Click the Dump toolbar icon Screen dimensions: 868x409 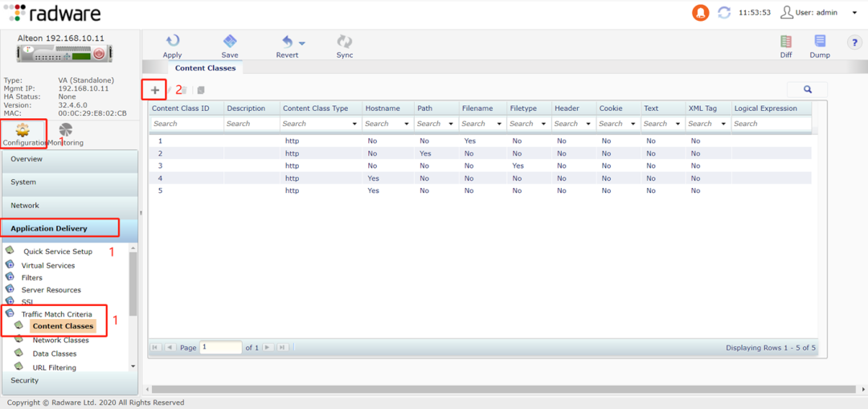point(820,42)
